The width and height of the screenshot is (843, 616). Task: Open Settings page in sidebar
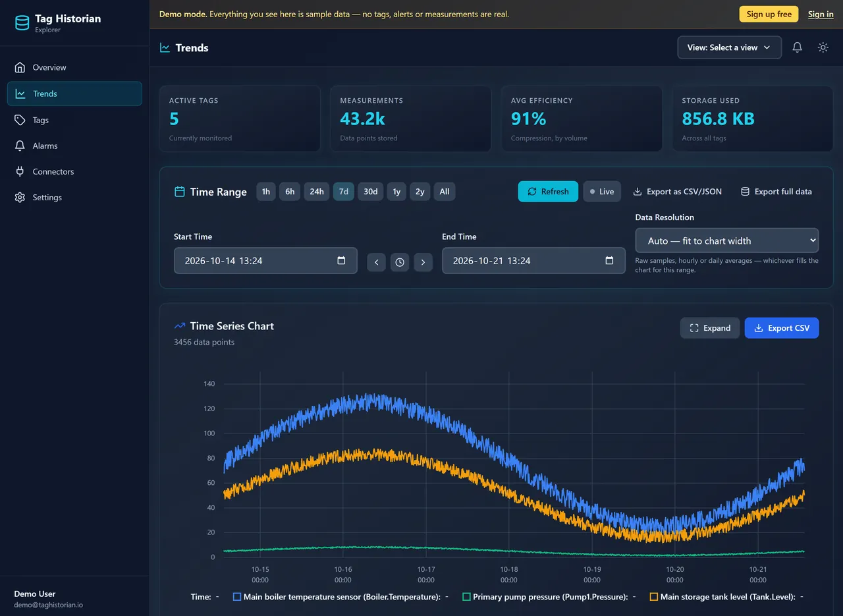coord(74,197)
